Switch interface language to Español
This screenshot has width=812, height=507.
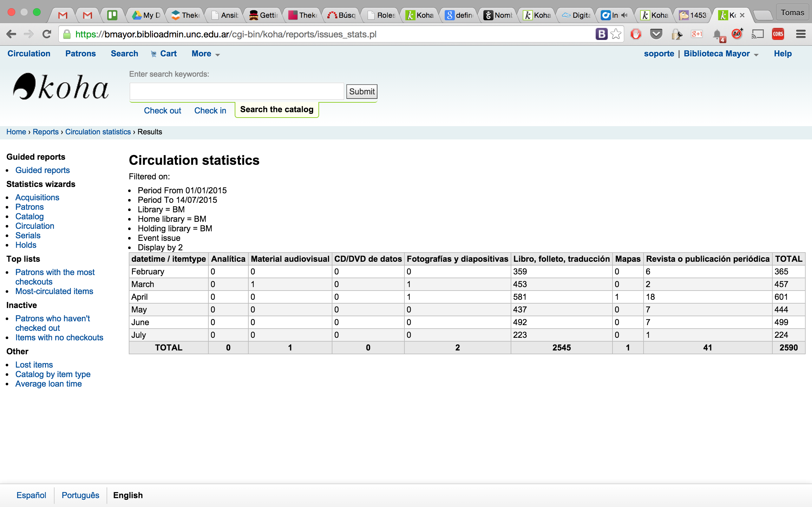pyautogui.click(x=31, y=495)
